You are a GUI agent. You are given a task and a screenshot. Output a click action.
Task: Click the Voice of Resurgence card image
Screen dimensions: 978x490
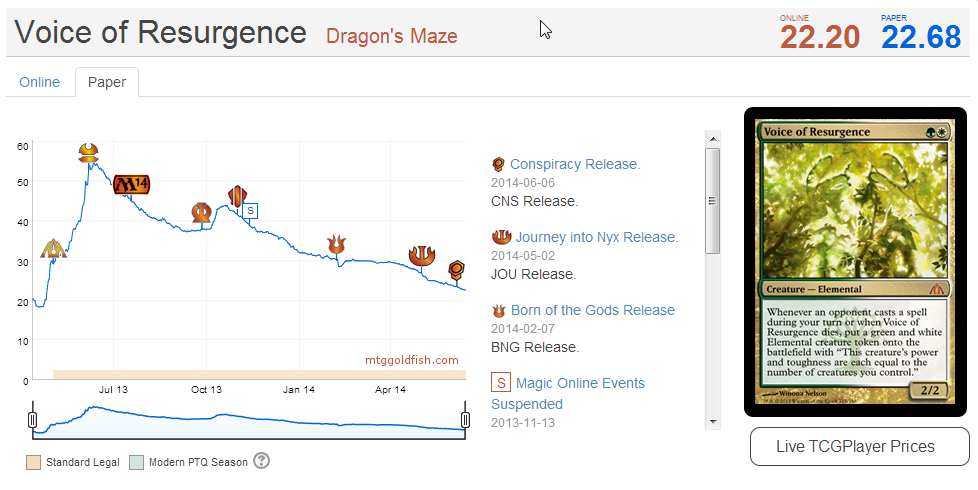click(x=855, y=260)
